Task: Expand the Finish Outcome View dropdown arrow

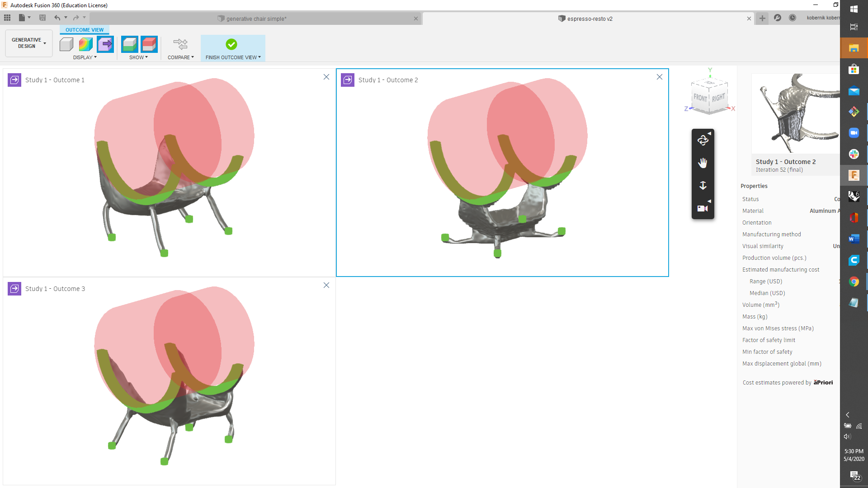Action: 259,57
